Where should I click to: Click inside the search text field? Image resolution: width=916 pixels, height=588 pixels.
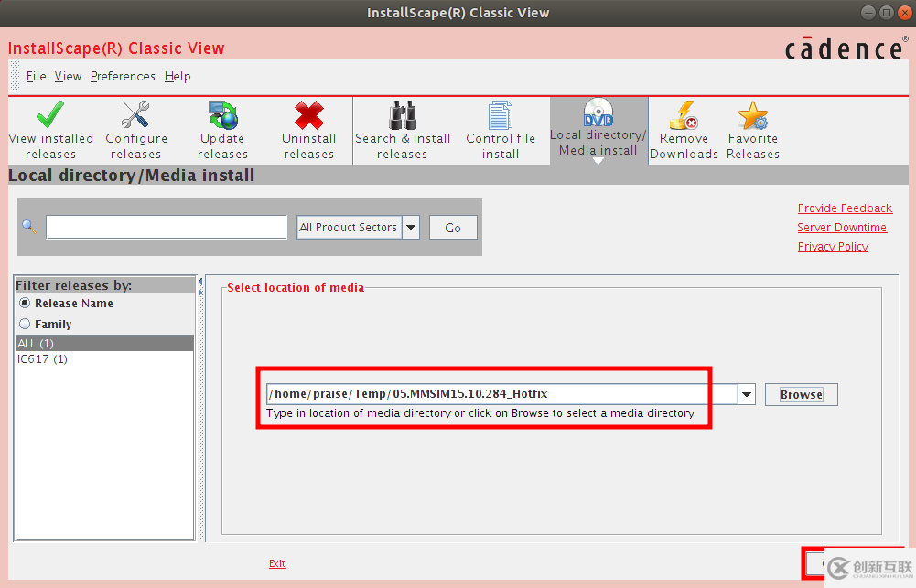coord(165,227)
